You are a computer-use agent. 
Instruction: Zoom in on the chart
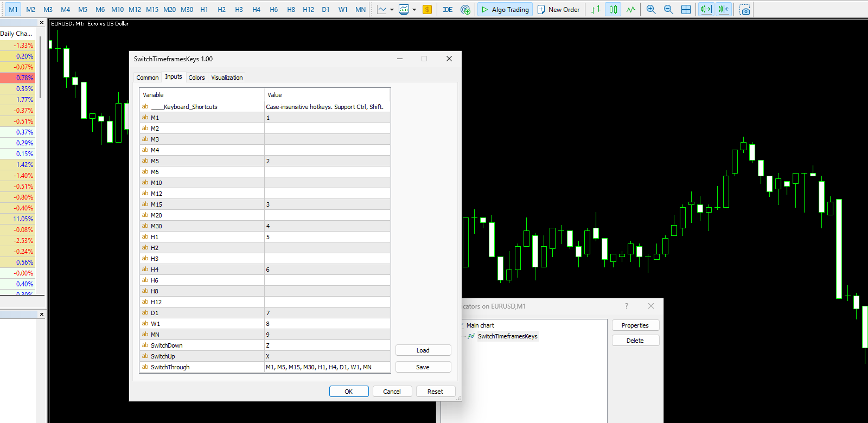651,9
